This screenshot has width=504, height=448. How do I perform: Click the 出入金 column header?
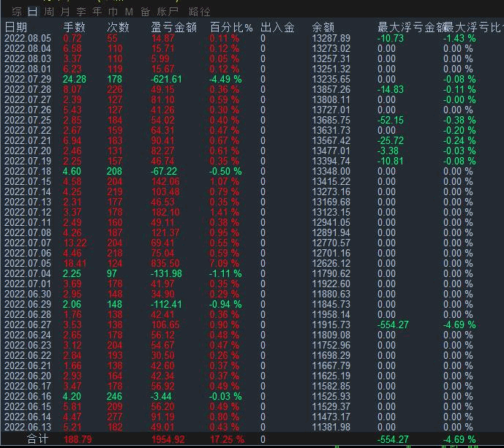[277, 28]
